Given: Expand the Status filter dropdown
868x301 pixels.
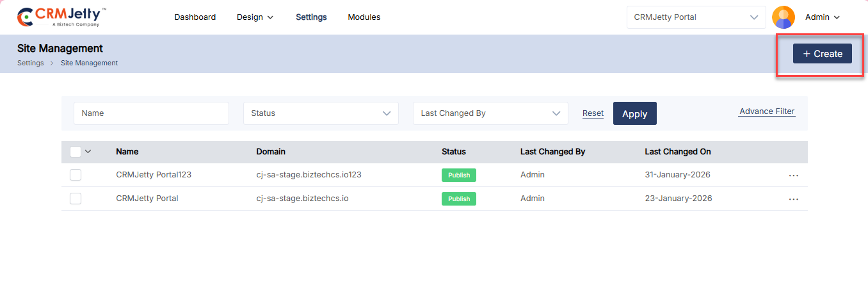Looking at the screenshot, I should [321, 113].
